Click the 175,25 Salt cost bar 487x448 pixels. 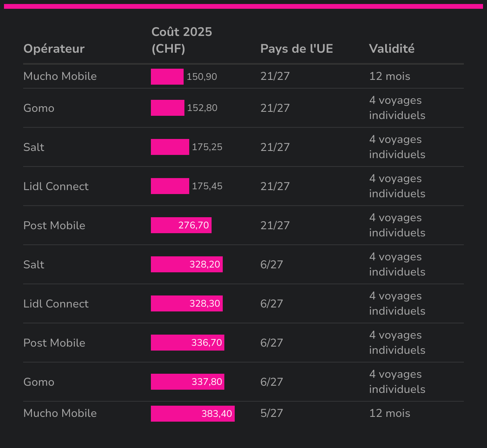point(170,147)
